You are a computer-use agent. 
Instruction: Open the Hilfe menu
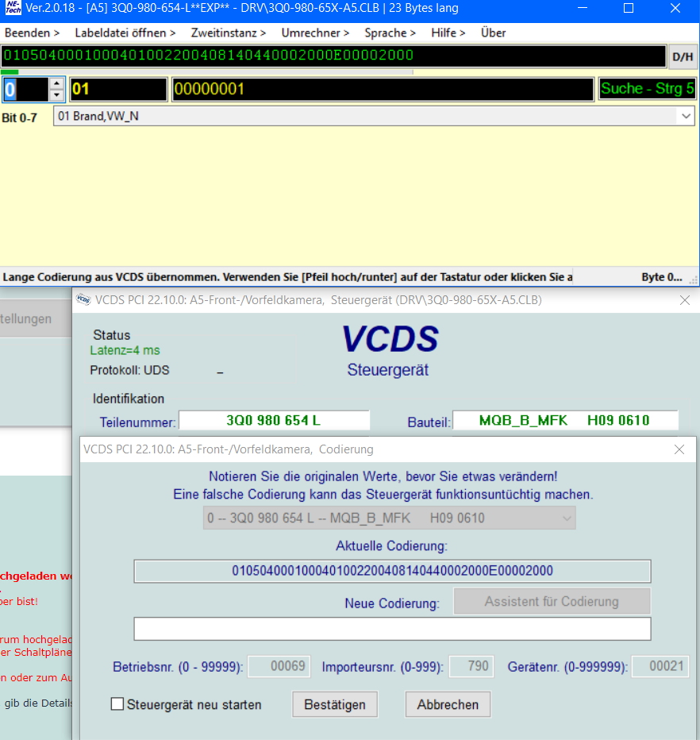[x=448, y=33]
